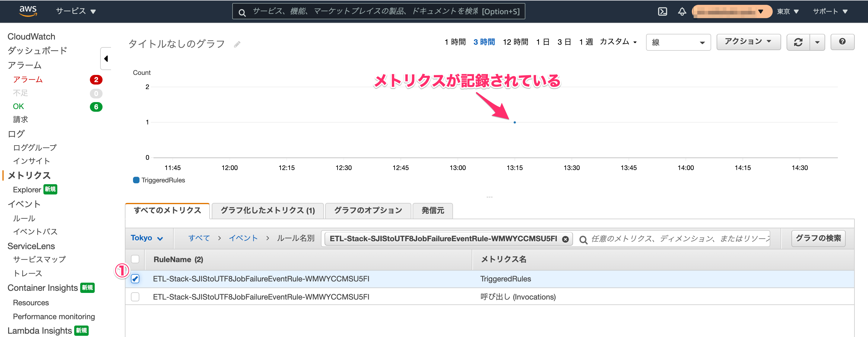Toggle the select-all RuleName header checkbox
Viewport: 868px width, 337px height.
tap(135, 259)
